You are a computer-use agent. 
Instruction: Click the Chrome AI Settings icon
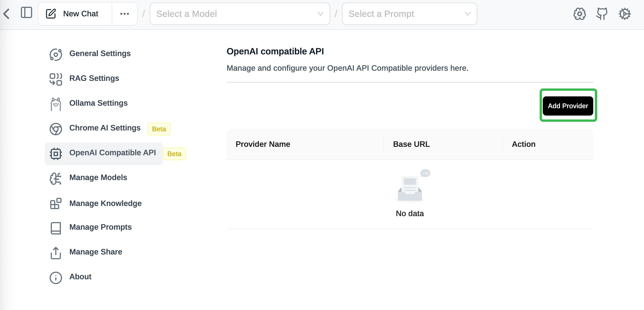(x=56, y=129)
